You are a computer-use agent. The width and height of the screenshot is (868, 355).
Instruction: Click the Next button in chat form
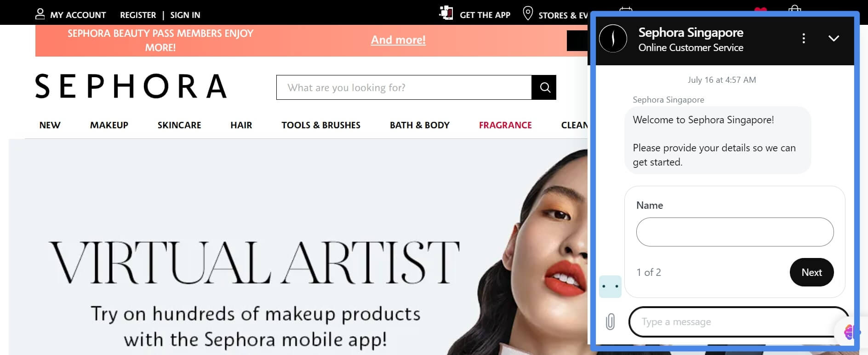click(x=811, y=272)
